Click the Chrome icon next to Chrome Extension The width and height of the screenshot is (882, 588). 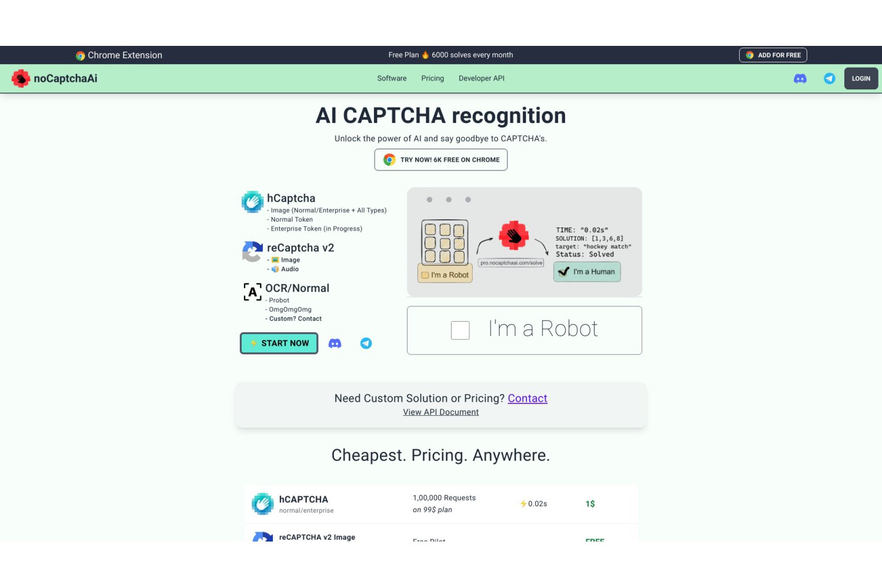[81, 56]
